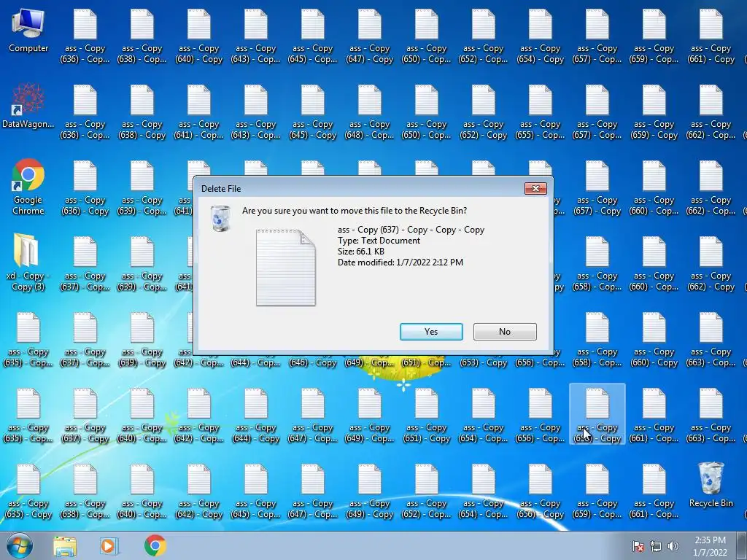Click the large text document preview in dialog
Screen dimensions: 747x560
point(286,268)
